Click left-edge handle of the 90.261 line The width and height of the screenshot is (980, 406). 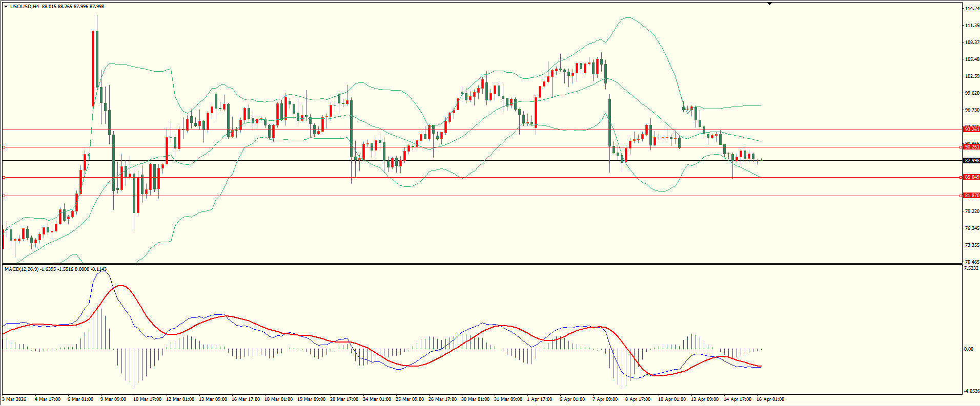pyautogui.click(x=4, y=147)
